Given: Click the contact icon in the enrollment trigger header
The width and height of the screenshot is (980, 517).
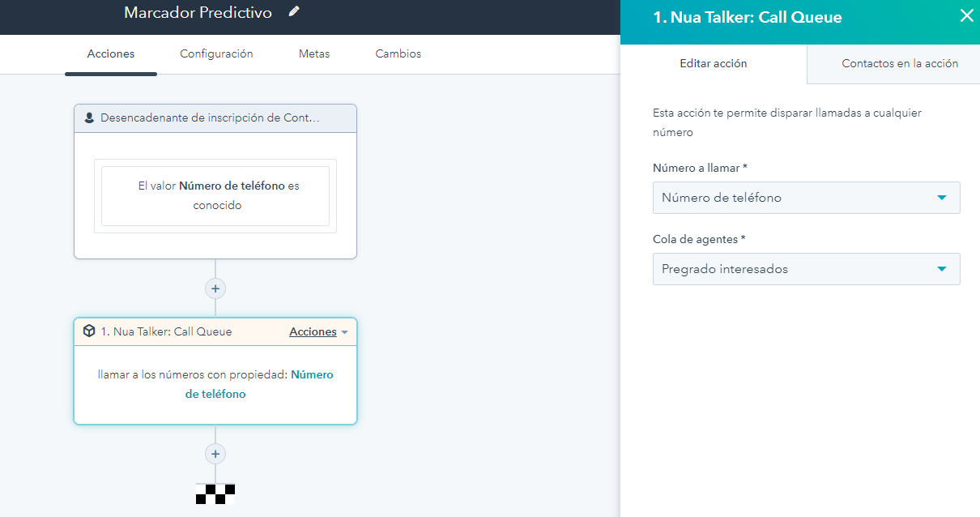Looking at the screenshot, I should (90, 118).
